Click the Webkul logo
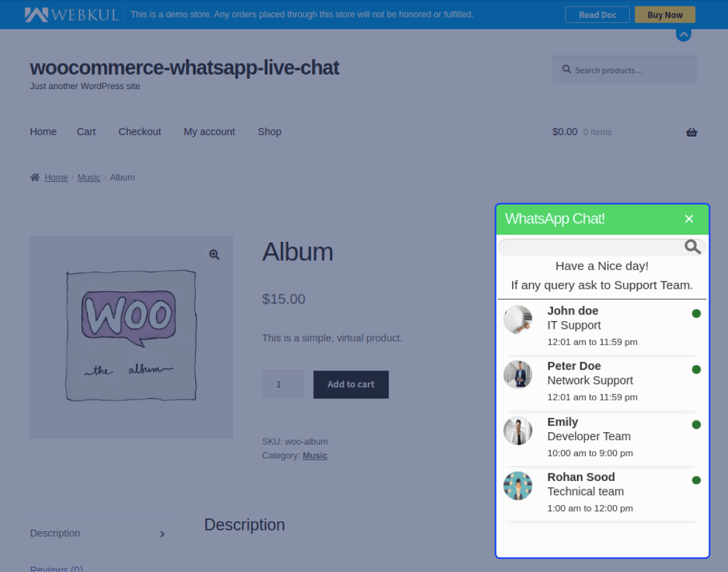This screenshot has width=728, height=572. (x=71, y=14)
